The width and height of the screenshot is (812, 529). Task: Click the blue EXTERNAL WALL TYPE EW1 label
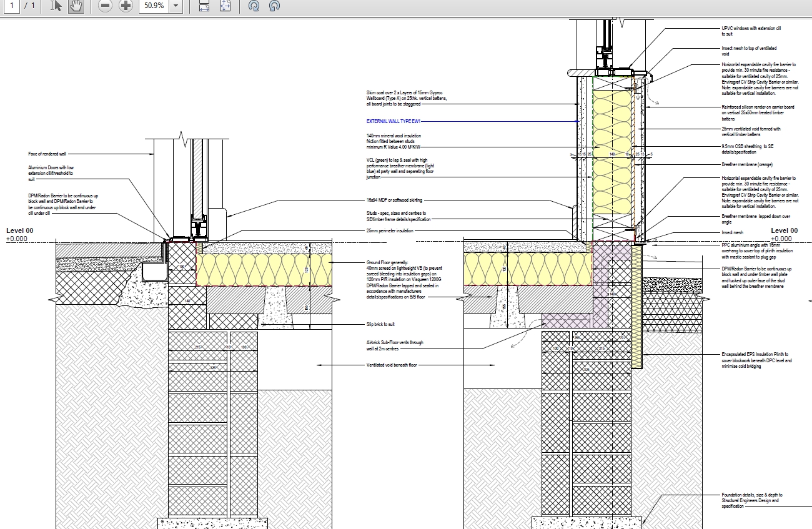[x=394, y=122]
